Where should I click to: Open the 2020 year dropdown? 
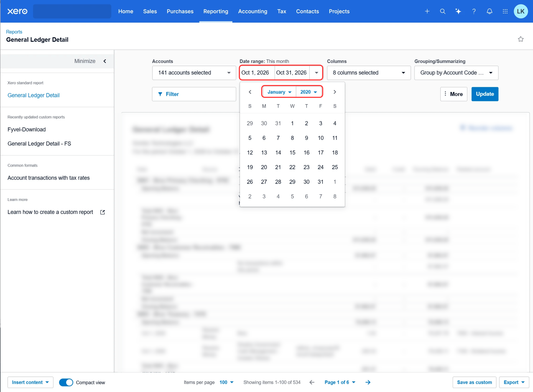pos(309,92)
